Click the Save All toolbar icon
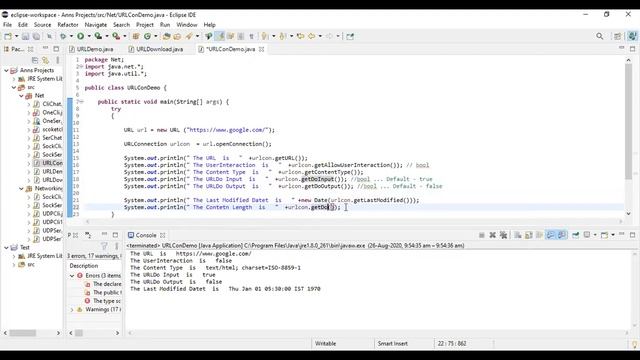Image resolution: width=640 pixels, height=360 pixels. tap(36, 36)
